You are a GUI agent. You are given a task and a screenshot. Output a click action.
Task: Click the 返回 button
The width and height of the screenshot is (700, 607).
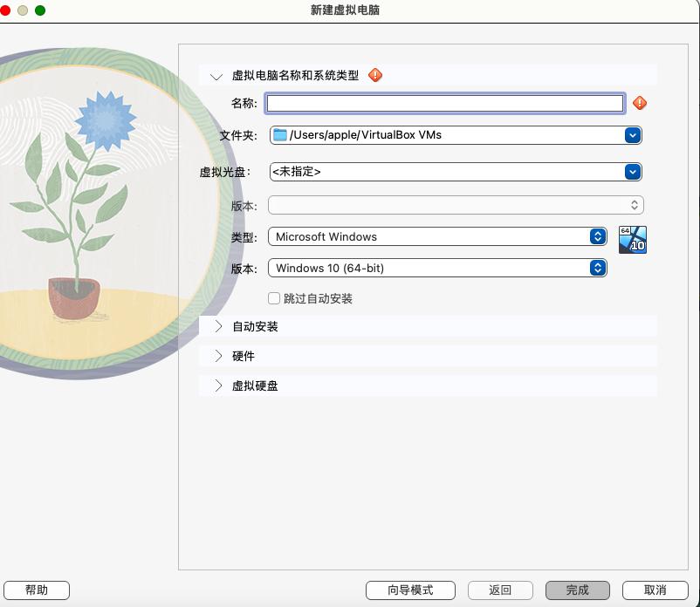pyautogui.click(x=500, y=590)
